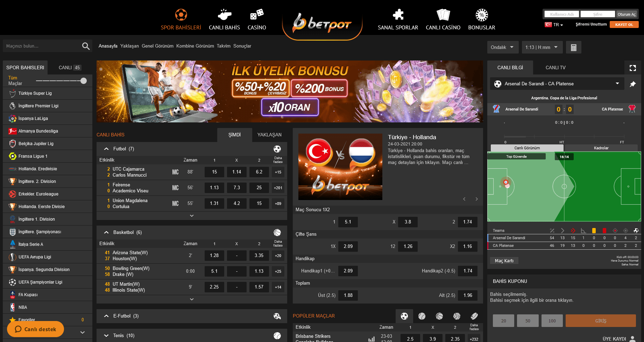The image size is (644, 342).
Task: Switch to the CANLI TV tab
Action: pos(555,68)
